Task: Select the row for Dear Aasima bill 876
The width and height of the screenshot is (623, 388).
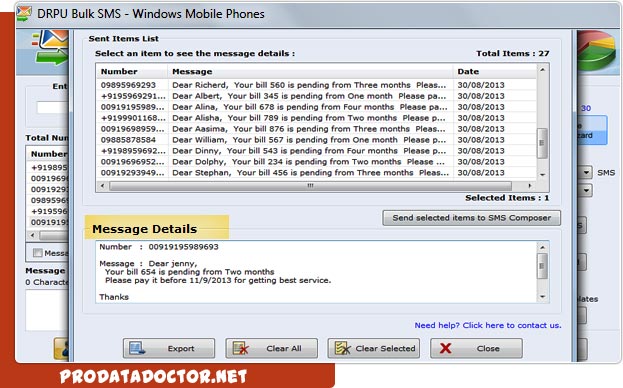Action: click(316, 129)
